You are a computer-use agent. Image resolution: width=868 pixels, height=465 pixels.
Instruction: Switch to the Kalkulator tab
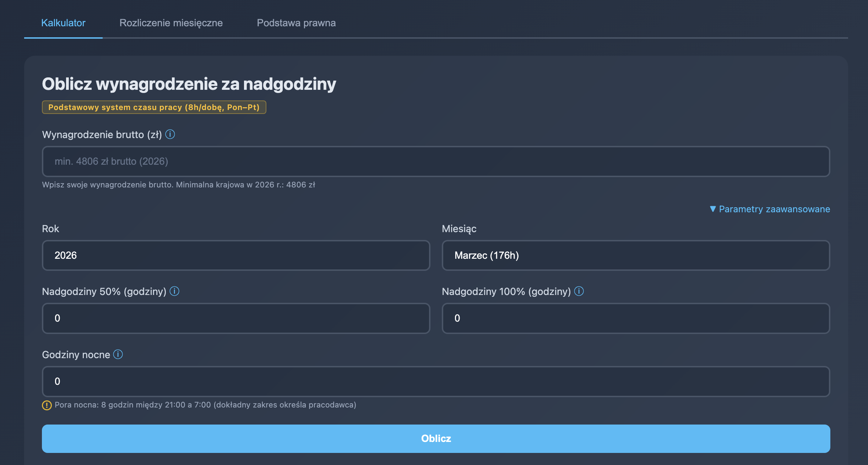[x=63, y=23]
